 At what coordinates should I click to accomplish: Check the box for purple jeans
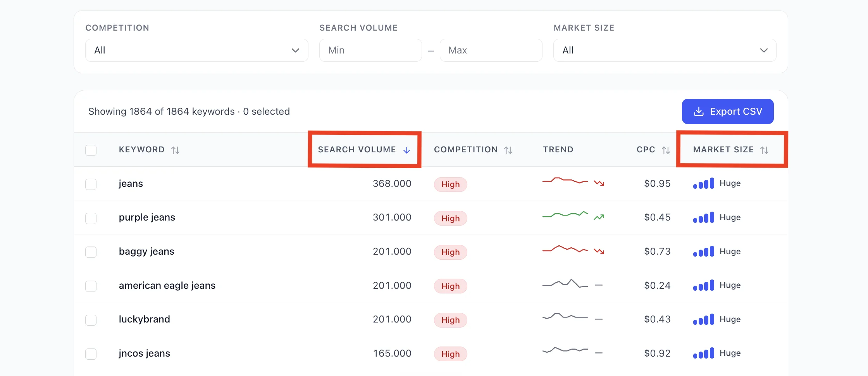tap(91, 218)
